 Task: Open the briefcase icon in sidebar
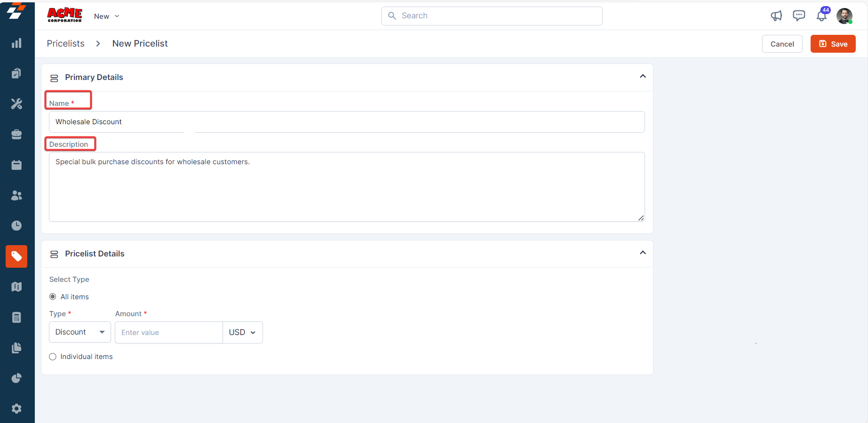pos(16,135)
